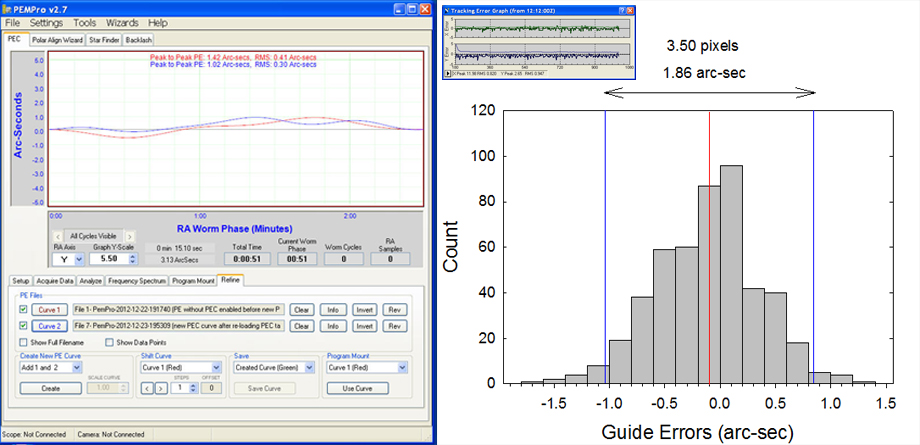This screenshot has height=445, width=920.
Task: Show Info for Curve 2 file
Action: (333, 326)
